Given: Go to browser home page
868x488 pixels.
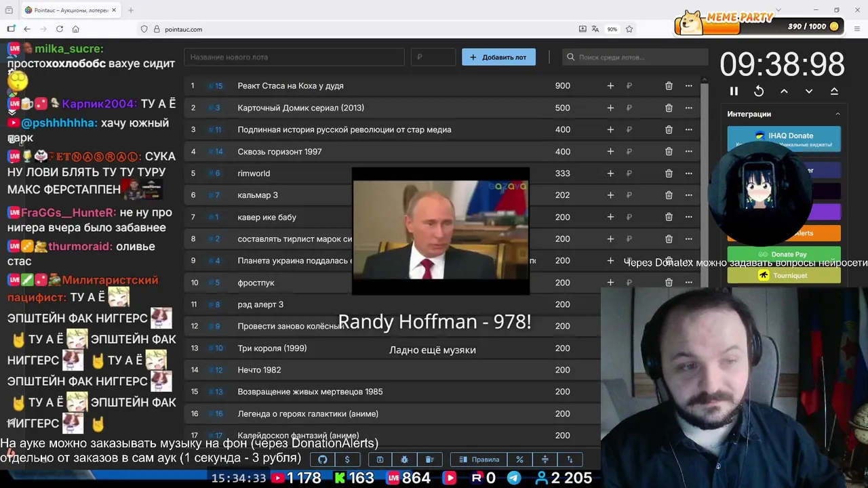Looking at the screenshot, I should point(75,29).
